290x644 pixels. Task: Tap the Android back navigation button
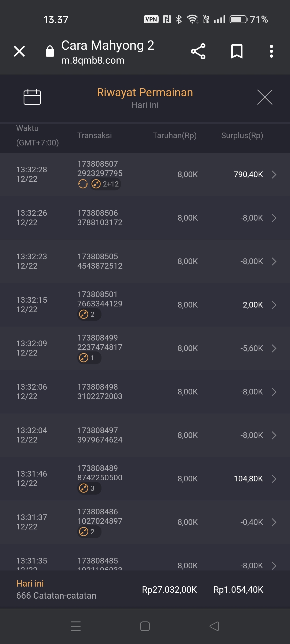[214, 626]
